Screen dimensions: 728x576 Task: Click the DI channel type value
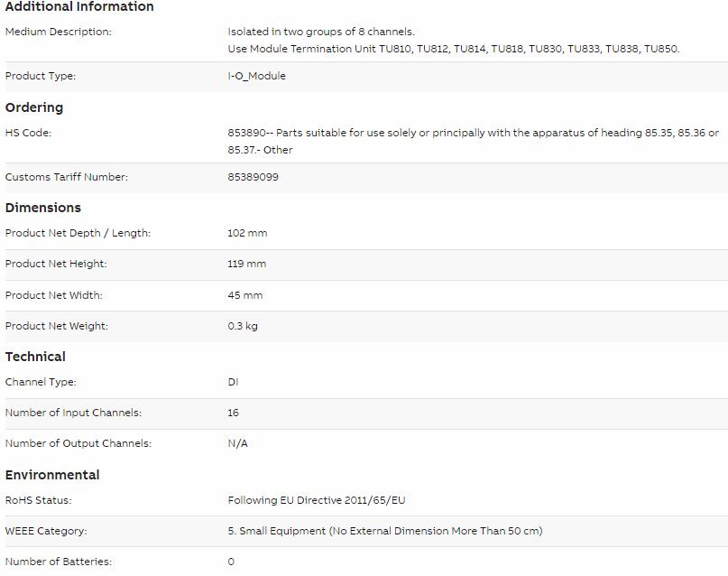[233, 382]
